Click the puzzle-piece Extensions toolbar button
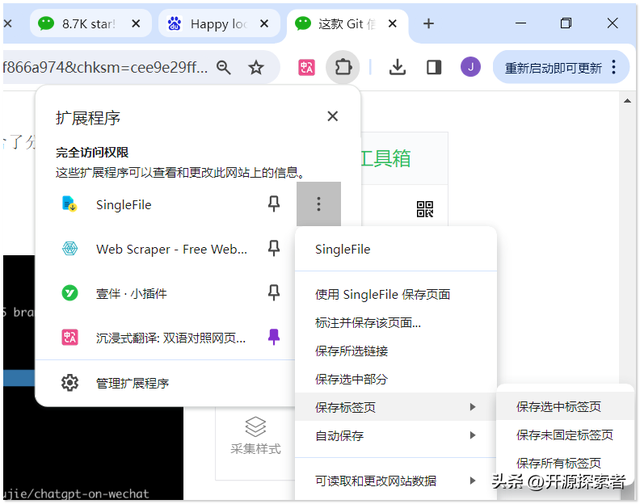This screenshot has width=640, height=504. tap(343, 67)
